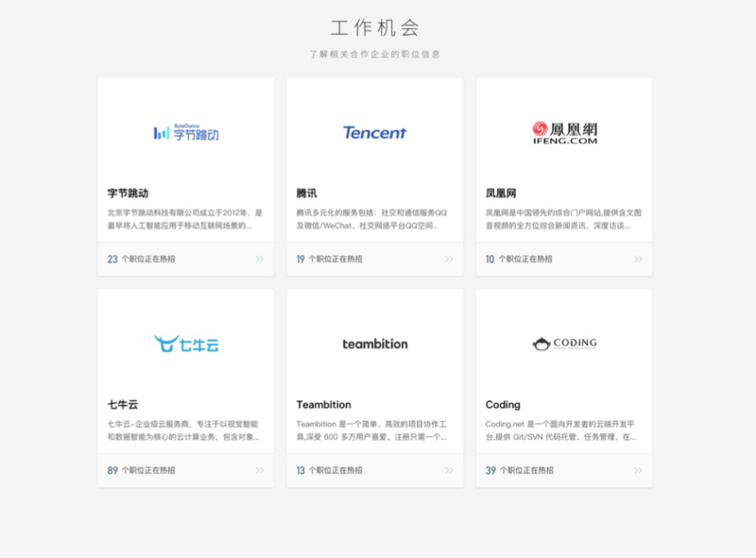
Task: Read the 北京字节跳动科技有限公司 description
Action: coord(185,219)
